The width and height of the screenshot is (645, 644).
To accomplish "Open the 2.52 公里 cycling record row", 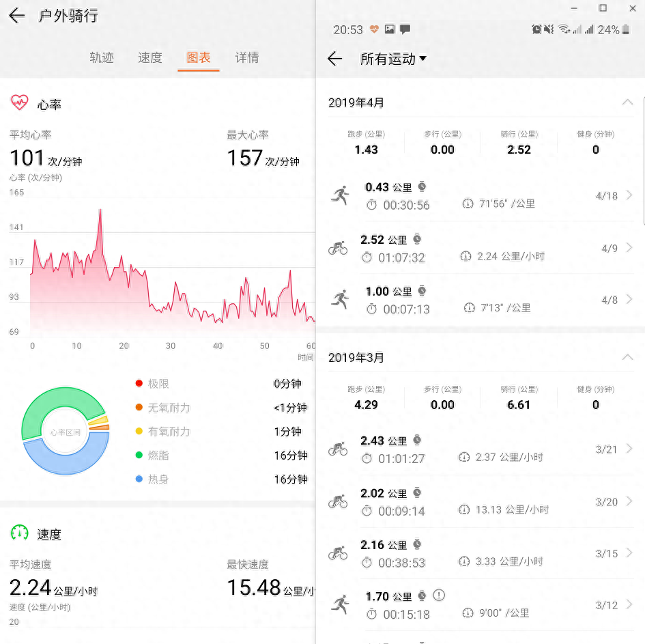I will (481, 248).
